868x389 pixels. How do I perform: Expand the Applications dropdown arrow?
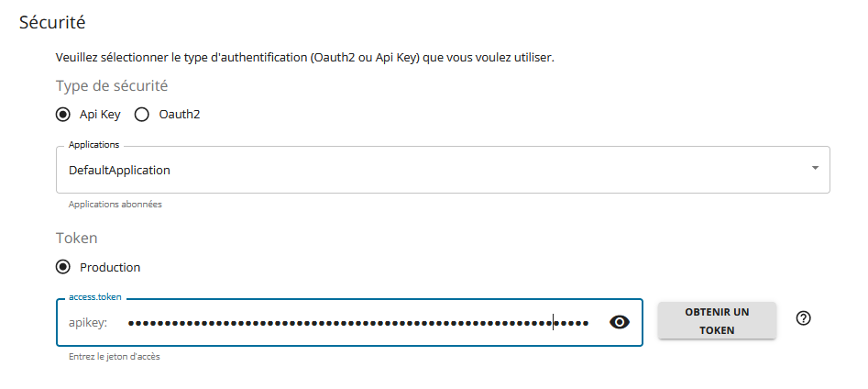point(815,168)
